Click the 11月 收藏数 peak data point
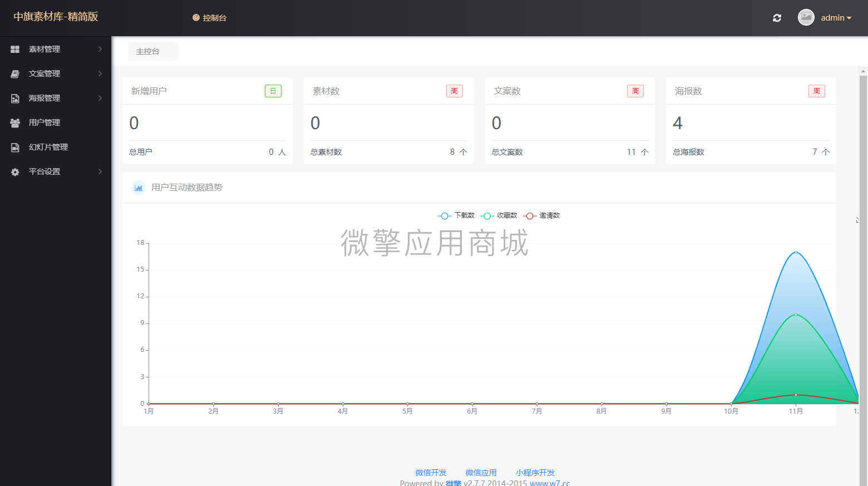The image size is (868, 486). (x=796, y=315)
